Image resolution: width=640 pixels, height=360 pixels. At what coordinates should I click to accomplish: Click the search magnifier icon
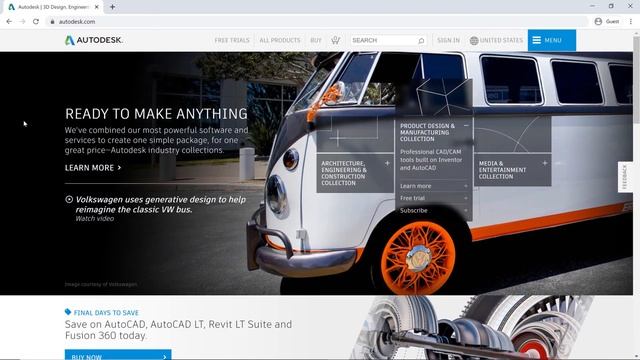[421, 40]
